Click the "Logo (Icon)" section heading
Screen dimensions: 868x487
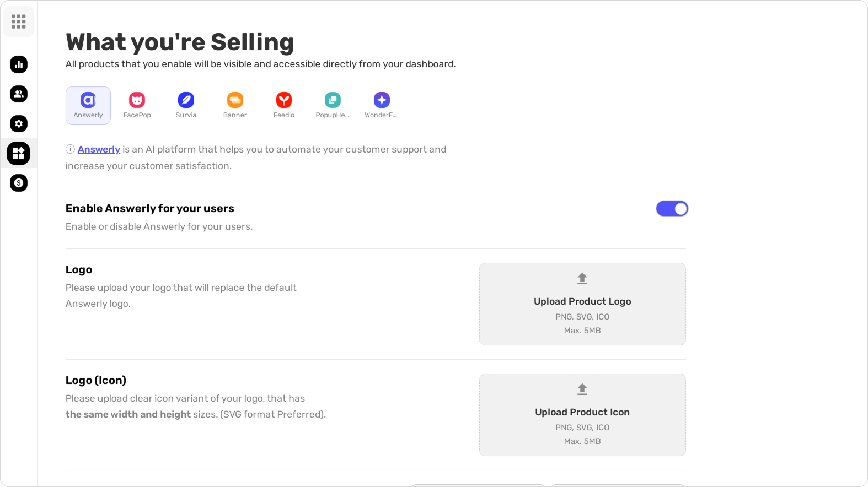click(96, 380)
